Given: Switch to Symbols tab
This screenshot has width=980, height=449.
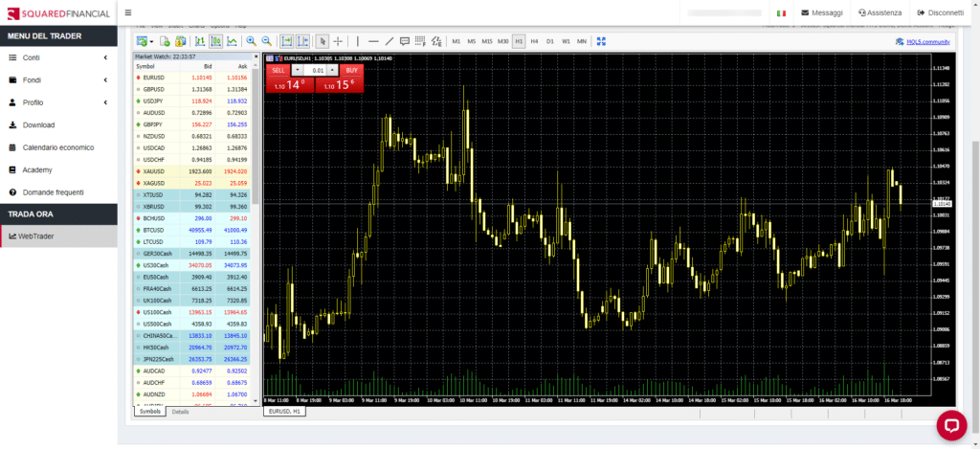Looking at the screenshot, I should [150, 412].
